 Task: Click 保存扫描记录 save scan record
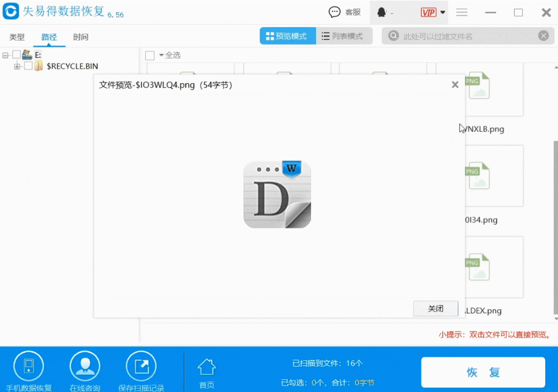[x=141, y=371]
